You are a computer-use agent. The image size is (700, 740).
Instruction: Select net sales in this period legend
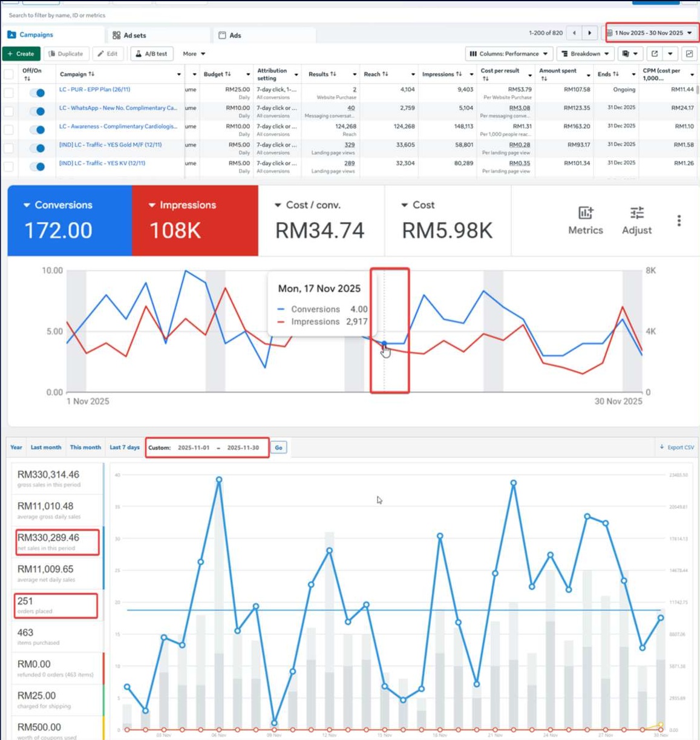(x=57, y=542)
